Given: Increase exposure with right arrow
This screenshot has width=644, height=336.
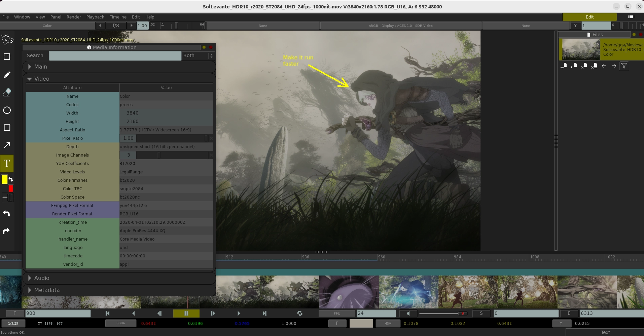Looking at the screenshot, I should coord(131,26).
